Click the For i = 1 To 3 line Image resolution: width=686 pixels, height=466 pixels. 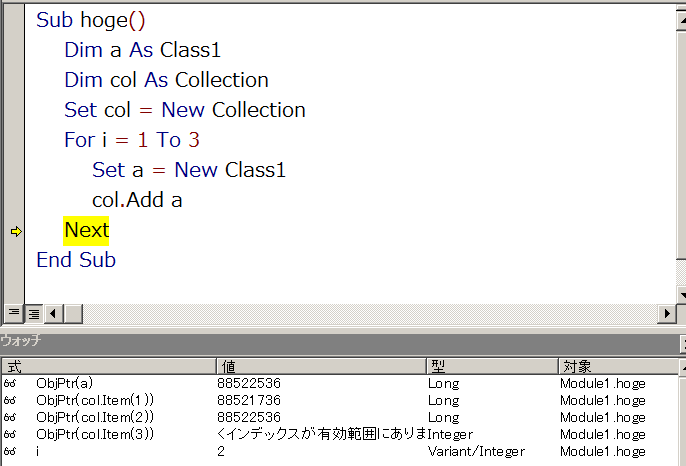[132, 140]
